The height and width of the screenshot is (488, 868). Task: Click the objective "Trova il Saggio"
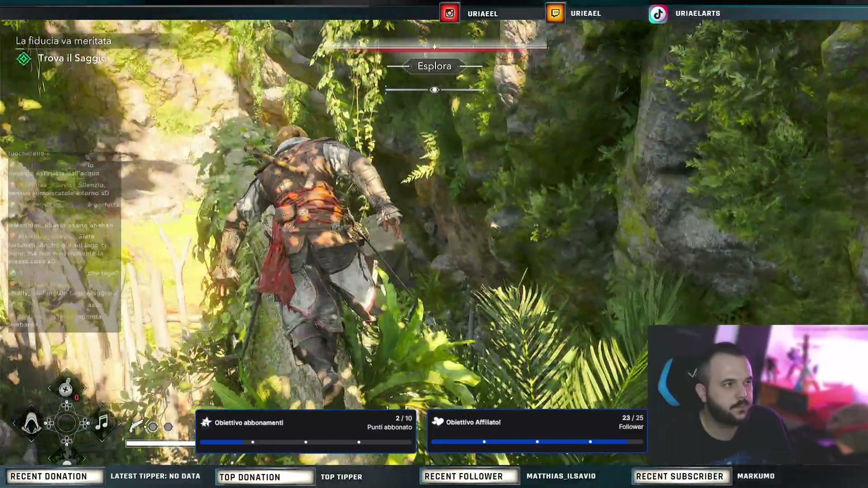click(x=72, y=58)
